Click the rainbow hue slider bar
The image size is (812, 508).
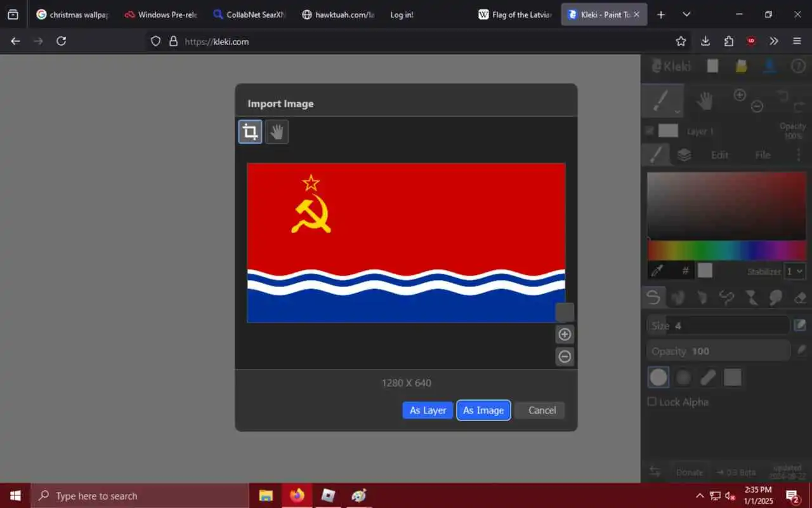coord(726,250)
